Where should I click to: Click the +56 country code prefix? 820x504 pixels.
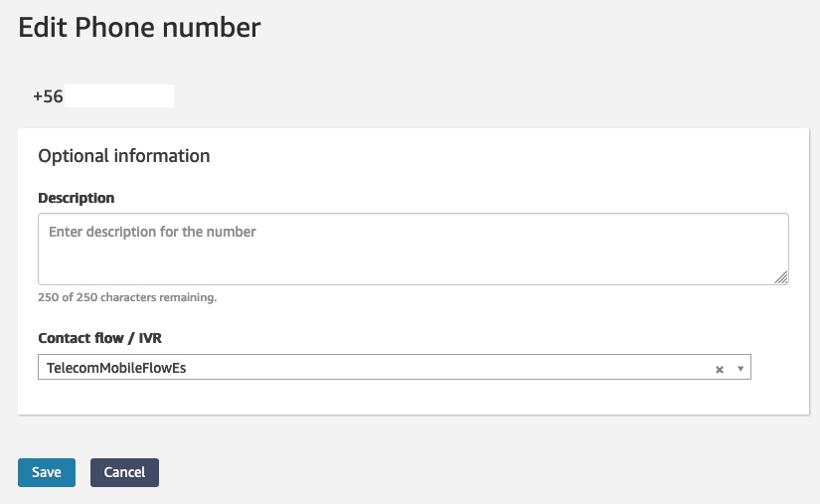point(48,96)
